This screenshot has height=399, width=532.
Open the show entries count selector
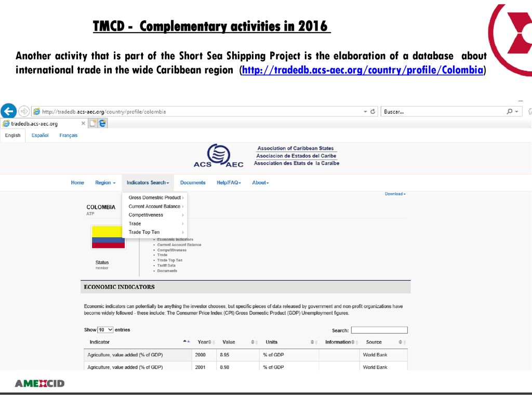105,330
